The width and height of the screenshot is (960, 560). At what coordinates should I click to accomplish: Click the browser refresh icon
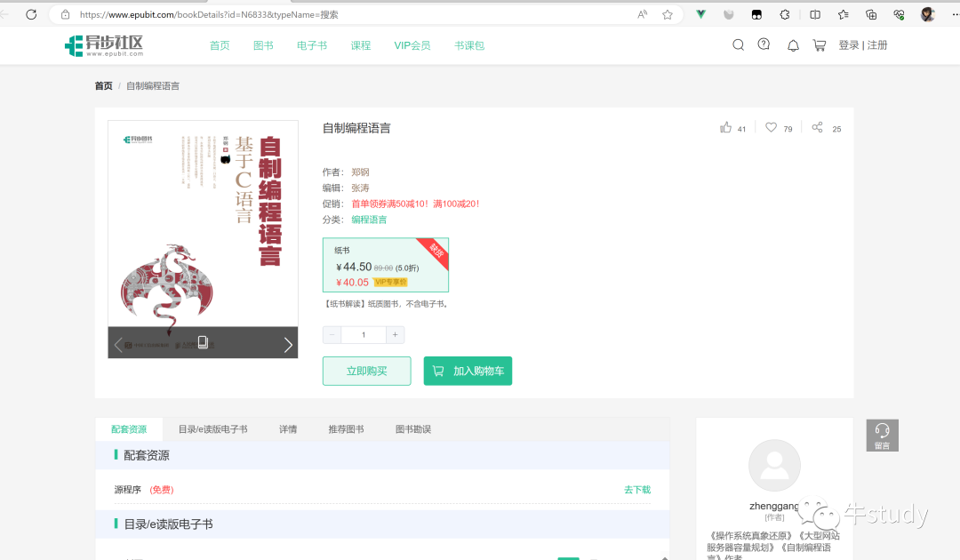point(31,14)
